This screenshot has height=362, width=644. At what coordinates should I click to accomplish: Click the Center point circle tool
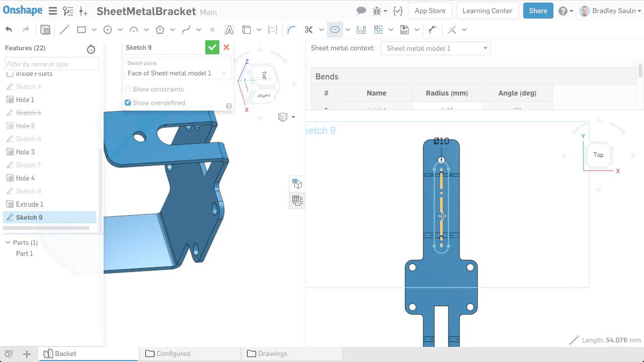107,30
